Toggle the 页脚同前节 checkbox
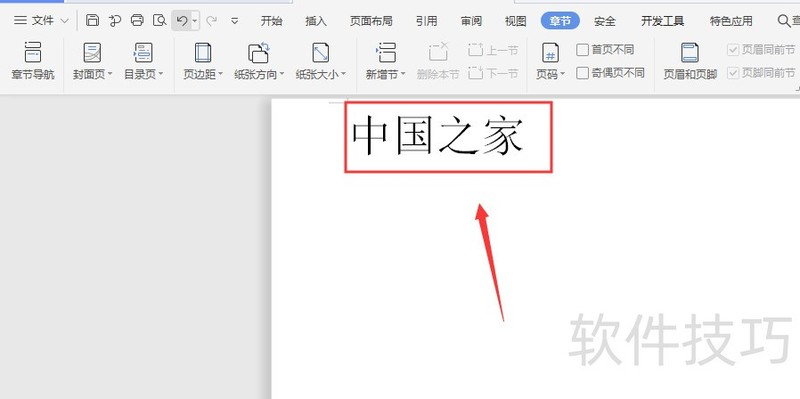800x399 pixels. coord(733,73)
